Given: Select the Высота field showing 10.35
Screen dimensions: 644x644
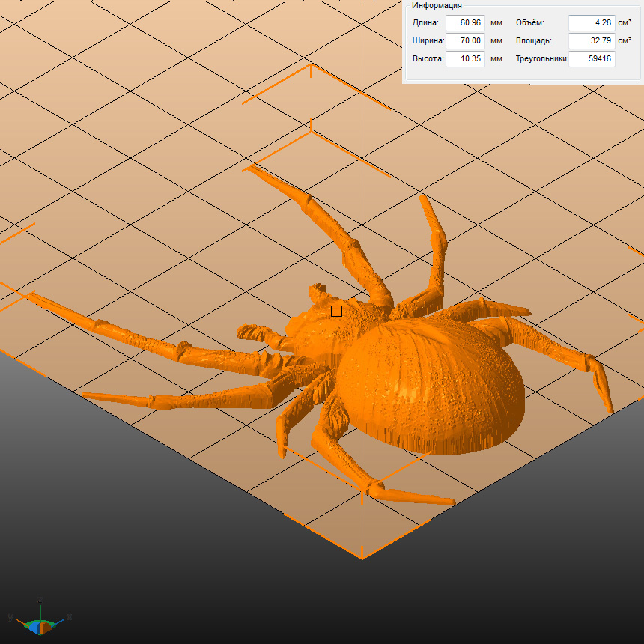Looking at the screenshot, I should (465, 58).
